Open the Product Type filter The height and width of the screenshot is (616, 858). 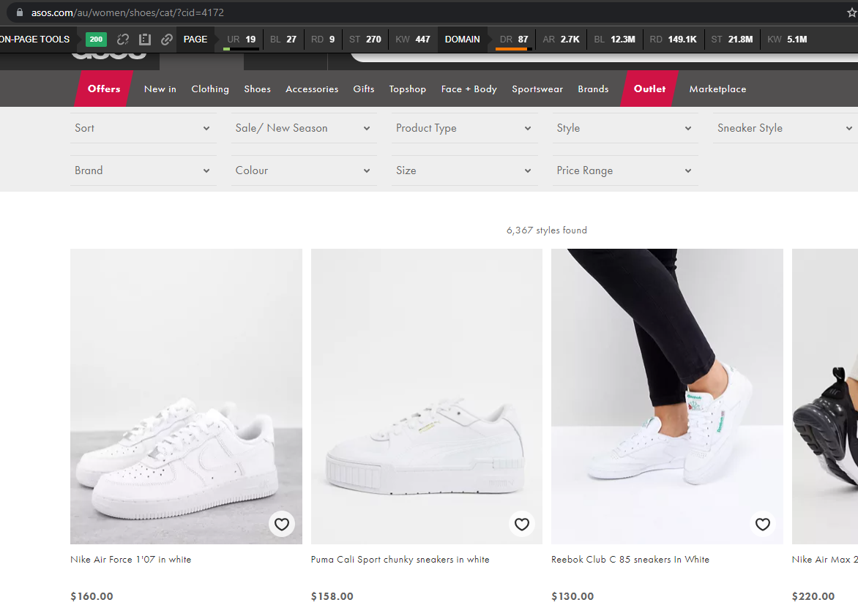click(465, 128)
